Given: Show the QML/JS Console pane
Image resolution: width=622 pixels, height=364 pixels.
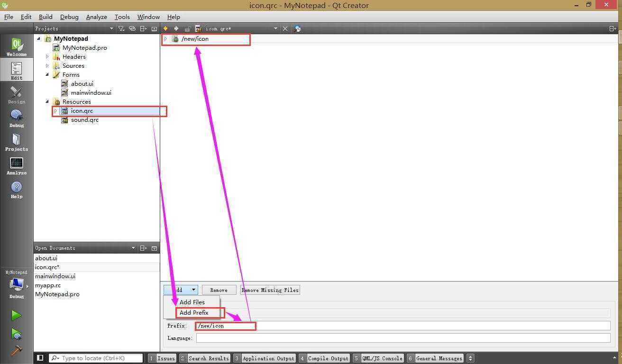Looking at the screenshot, I should [378, 358].
